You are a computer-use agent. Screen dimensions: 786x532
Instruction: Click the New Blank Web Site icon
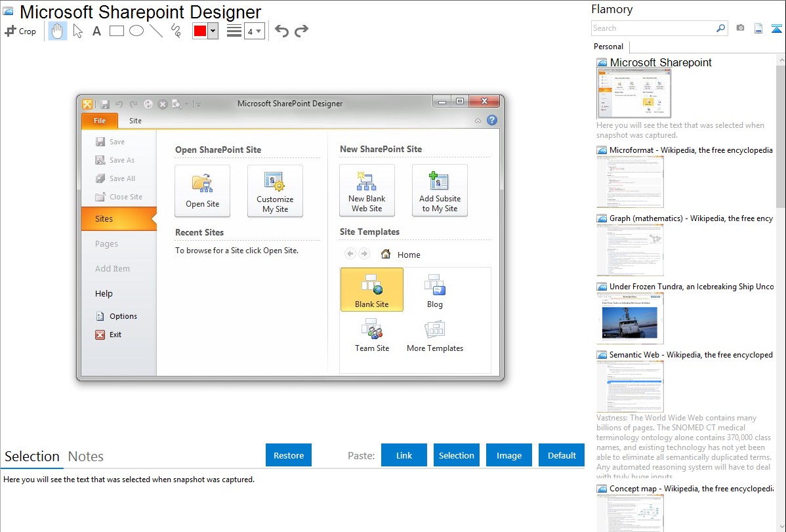tap(367, 190)
